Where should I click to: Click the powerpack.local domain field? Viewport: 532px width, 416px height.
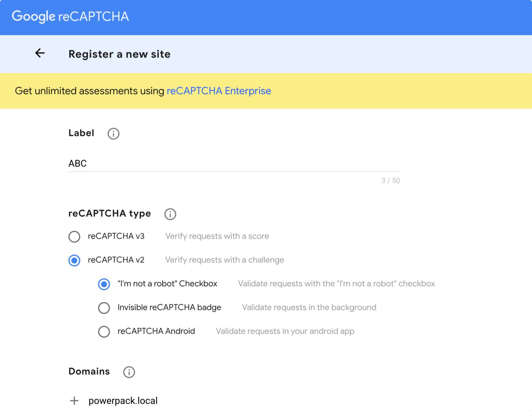tap(123, 401)
